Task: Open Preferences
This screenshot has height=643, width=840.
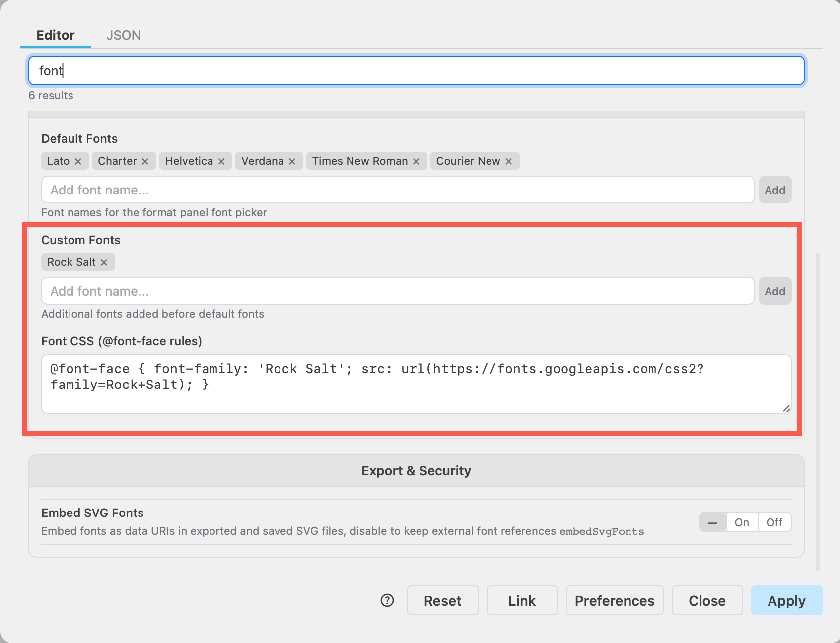Action: pyautogui.click(x=615, y=600)
